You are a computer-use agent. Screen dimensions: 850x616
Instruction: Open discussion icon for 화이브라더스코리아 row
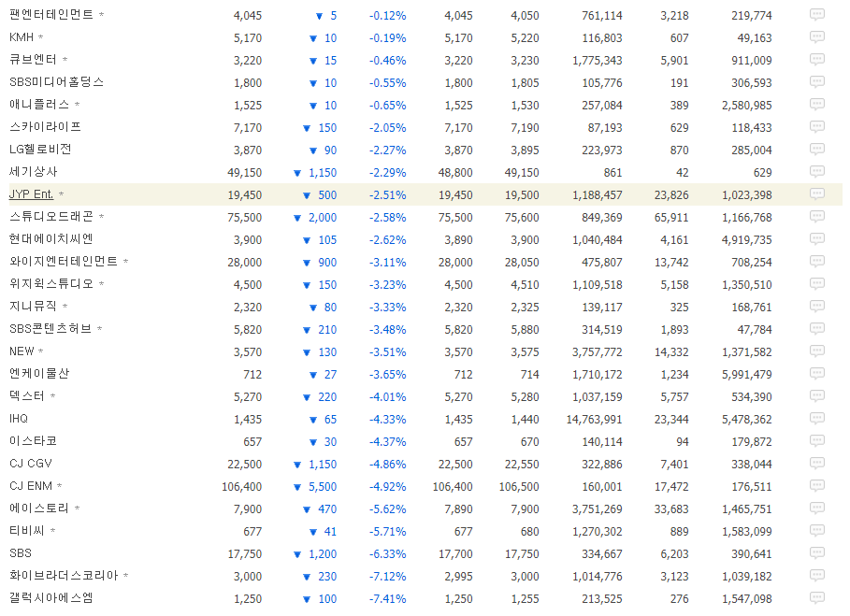[x=817, y=576]
